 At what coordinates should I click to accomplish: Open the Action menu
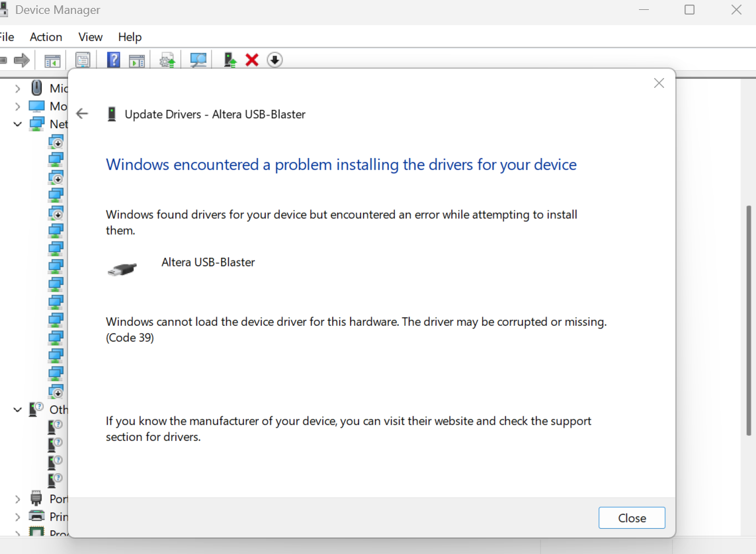46,37
